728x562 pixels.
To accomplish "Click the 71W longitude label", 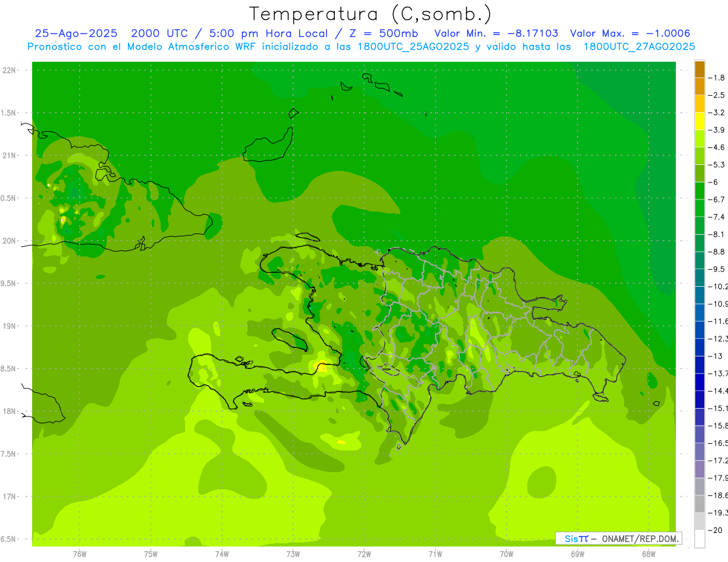I will click(435, 554).
